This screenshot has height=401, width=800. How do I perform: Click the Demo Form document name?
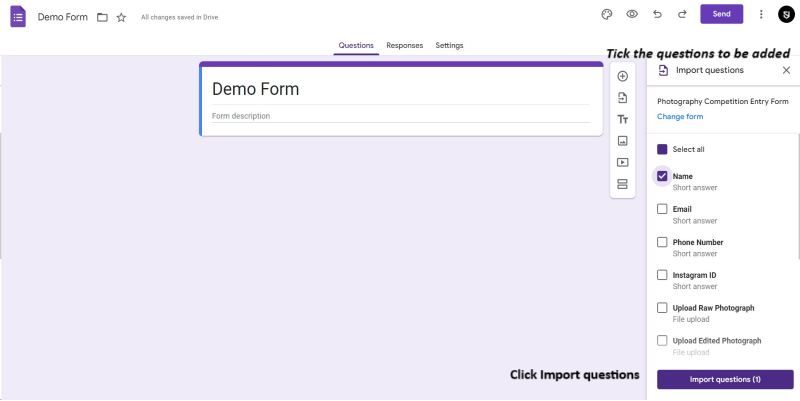click(x=63, y=17)
